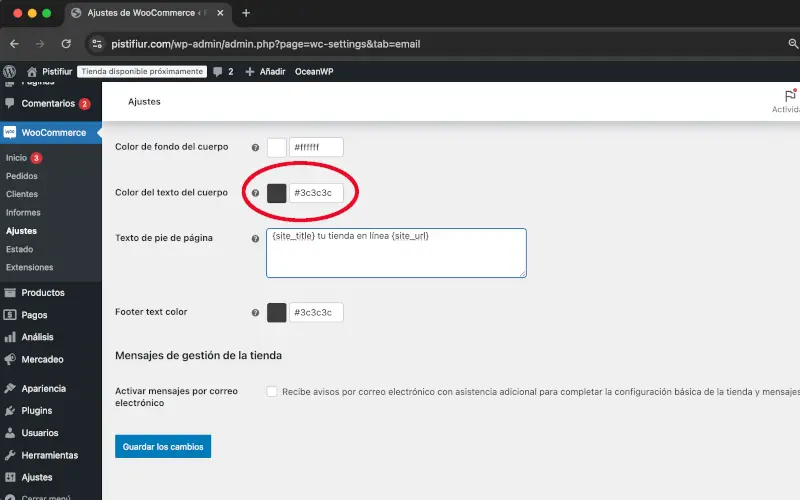Open OceanWP in admin bar

[x=314, y=71]
